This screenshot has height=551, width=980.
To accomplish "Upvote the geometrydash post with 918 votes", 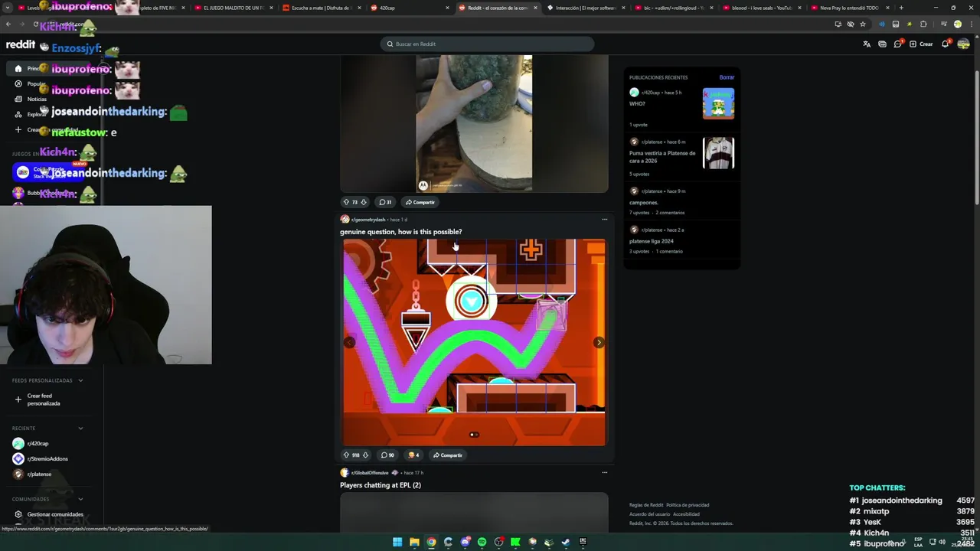I will [346, 455].
